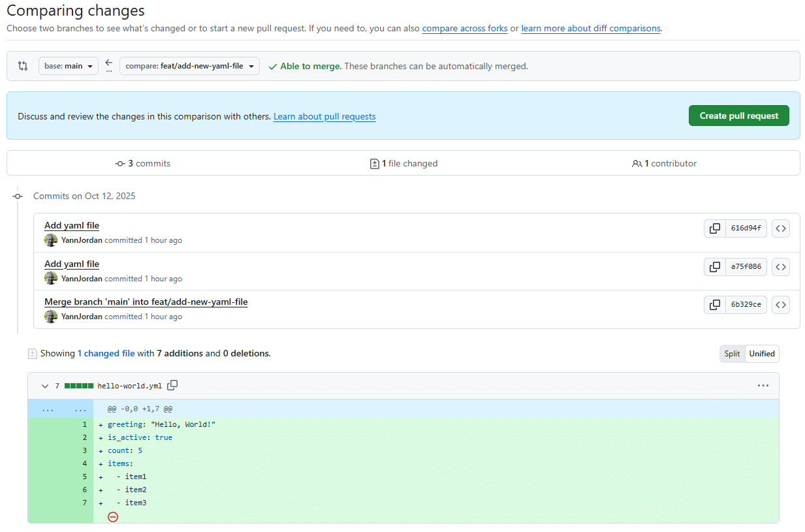Screen dimensions: 805x532
Task: Click the no-newline indicator below the diff
Action: (x=113, y=516)
